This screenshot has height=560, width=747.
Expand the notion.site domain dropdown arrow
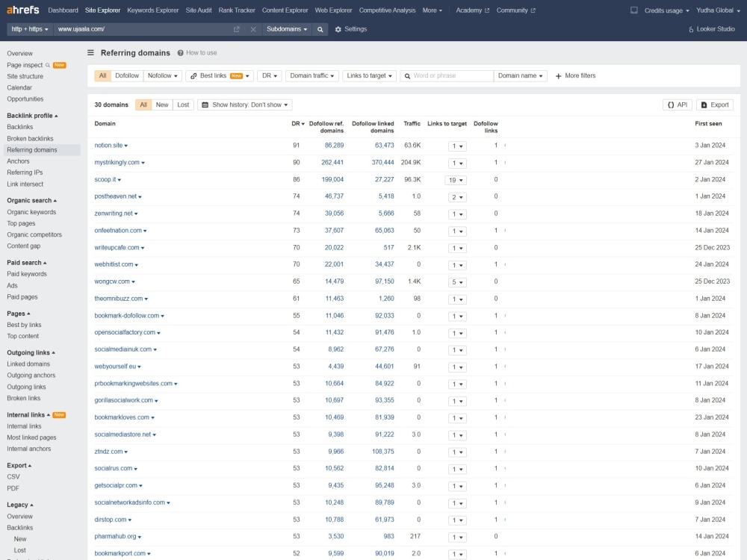coord(125,146)
